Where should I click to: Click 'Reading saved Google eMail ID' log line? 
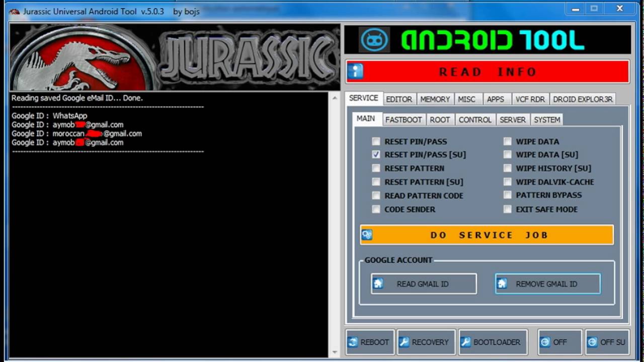(77, 98)
